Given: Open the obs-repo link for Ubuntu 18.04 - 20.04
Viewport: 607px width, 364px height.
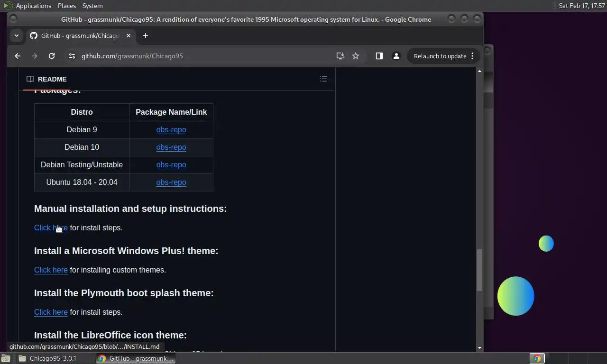Looking at the screenshot, I should pyautogui.click(x=171, y=182).
